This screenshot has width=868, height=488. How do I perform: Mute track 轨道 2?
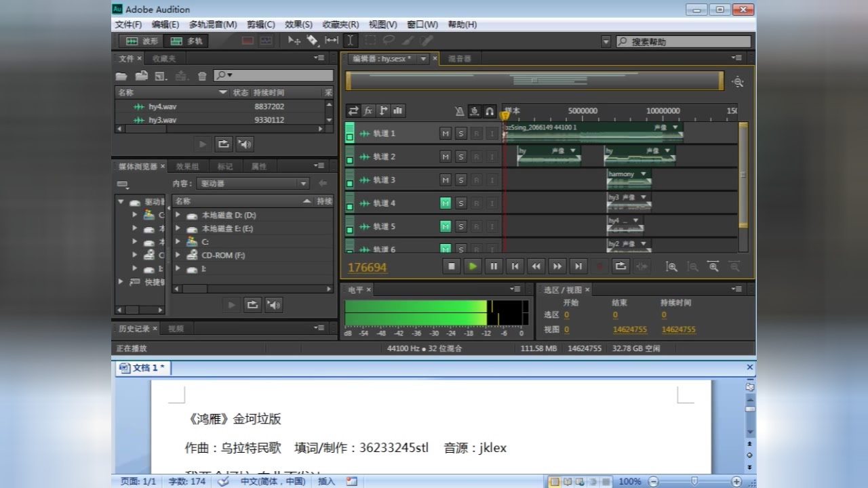(x=446, y=157)
